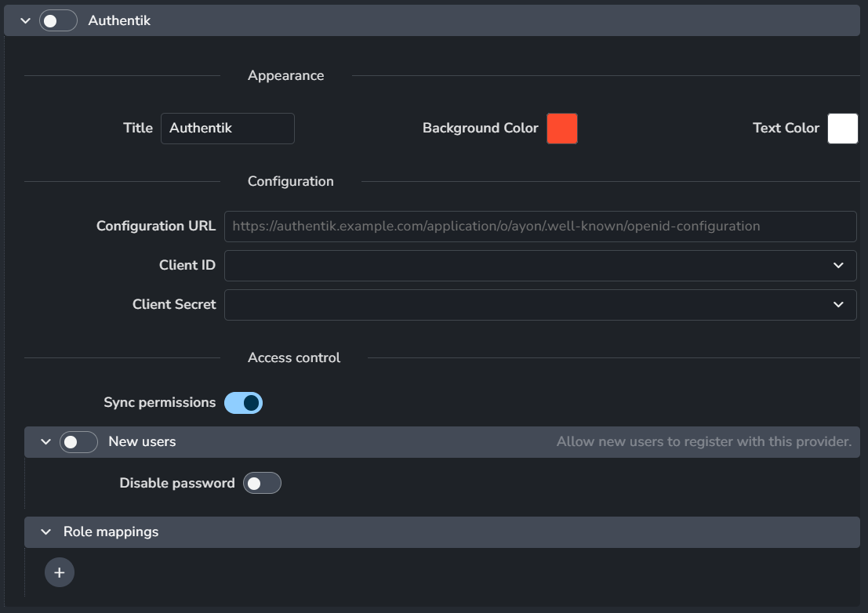Click into the Title text field

(x=227, y=129)
